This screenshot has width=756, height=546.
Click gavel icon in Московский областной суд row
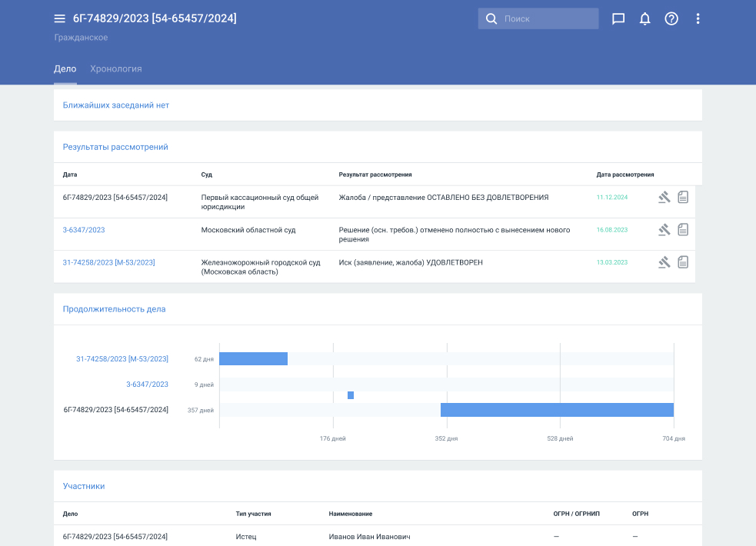(x=664, y=229)
